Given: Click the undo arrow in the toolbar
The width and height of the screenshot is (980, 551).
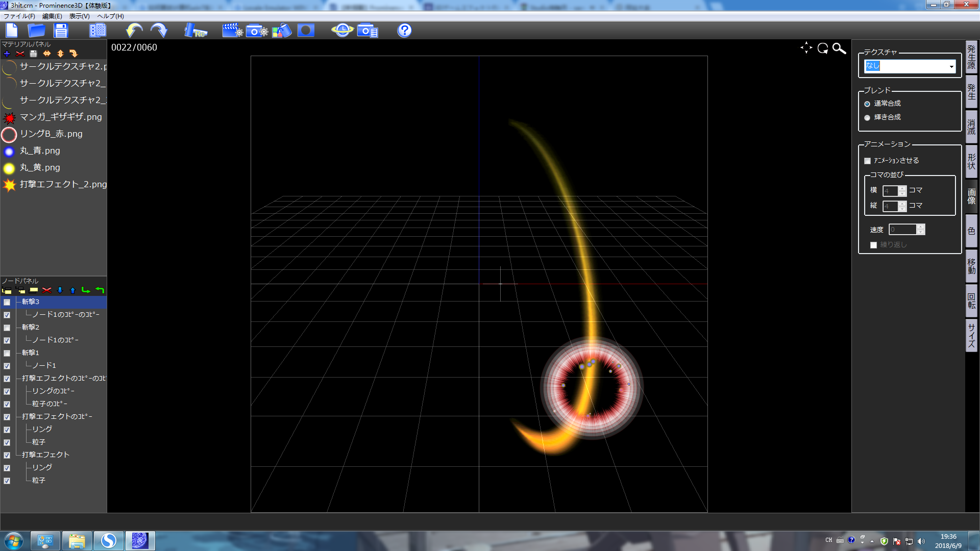Looking at the screenshot, I should coord(134,31).
